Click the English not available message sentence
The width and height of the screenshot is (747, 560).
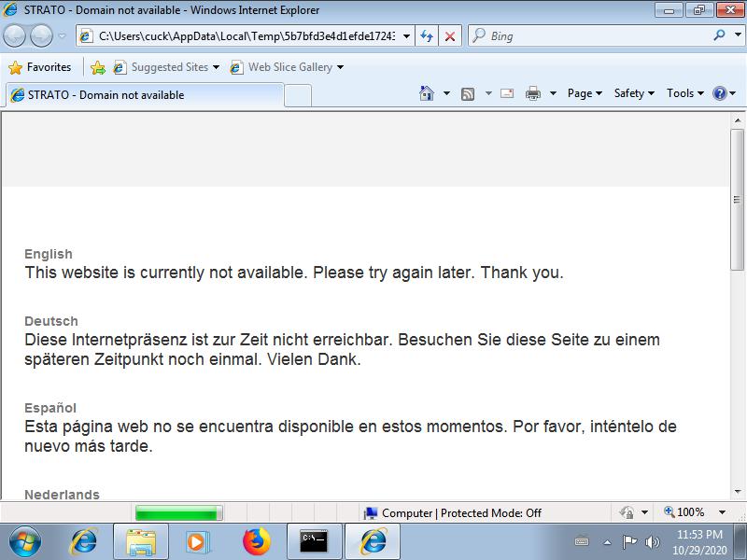tap(294, 273)
